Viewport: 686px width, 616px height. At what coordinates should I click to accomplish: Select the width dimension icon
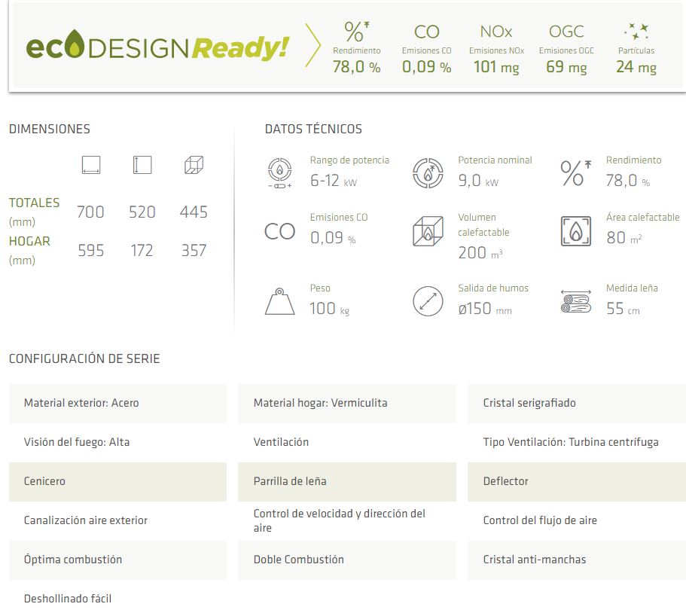pyautogui.click(x=91, y=165)
